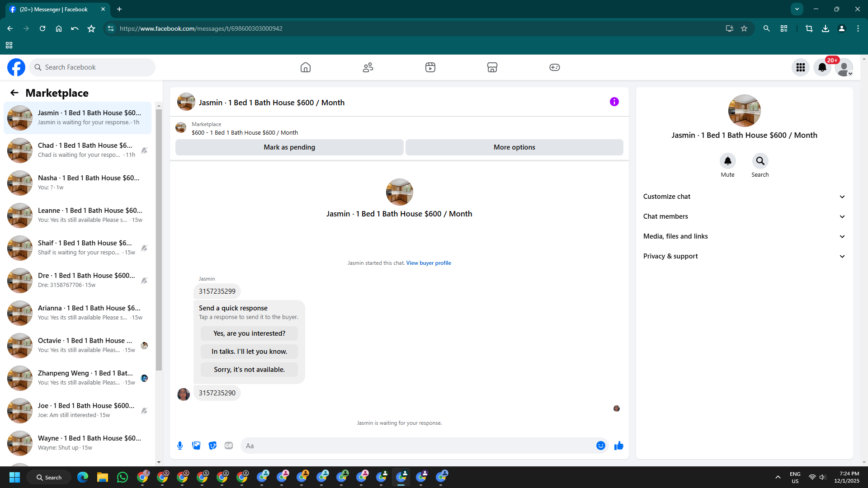Open Shaif's 1 Bed 1 Bath conversation
The height and width of the screenshot is (488, 868).
pyautogui.click(x=78, y=248)
